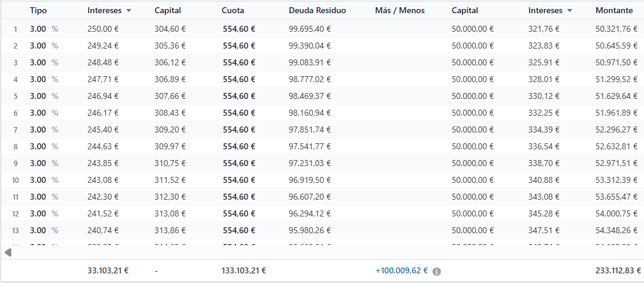Image resolution: width=644 pixels, height=283 pixels.
Task: Click interest value 340,88 €
Action: (544, 180)
